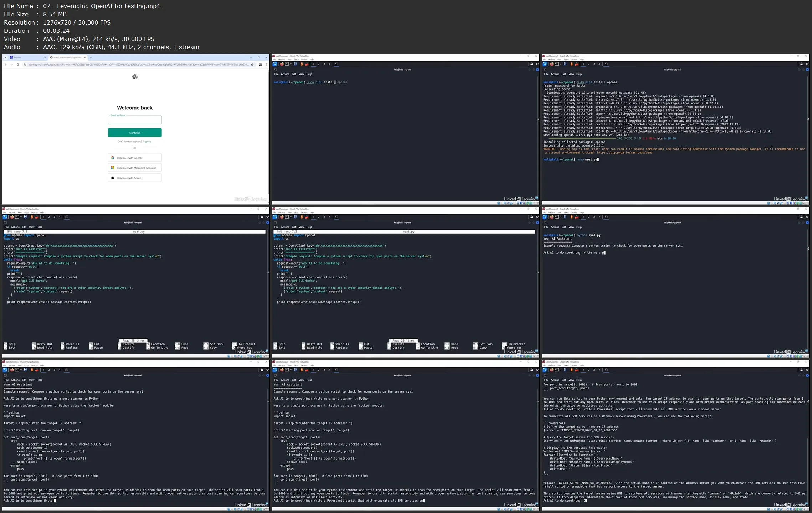Switch to workspace 3 in the frame showing only 'sudo pip3 install'

[324, 64]
